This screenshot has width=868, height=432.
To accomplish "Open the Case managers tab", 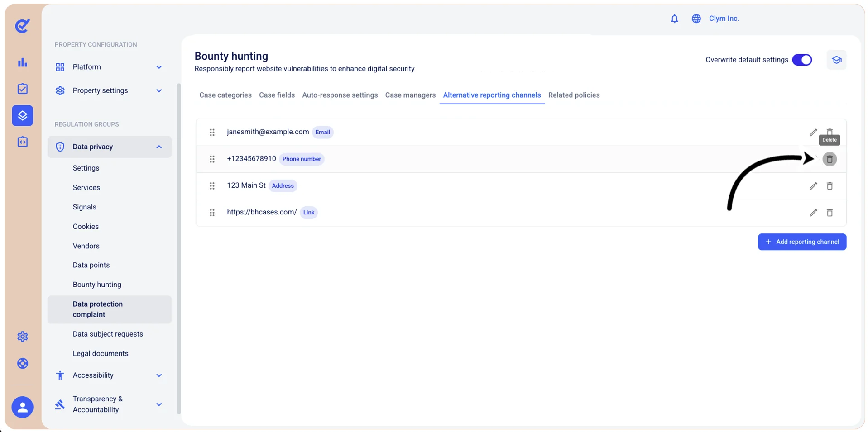I will coord(410,95).
